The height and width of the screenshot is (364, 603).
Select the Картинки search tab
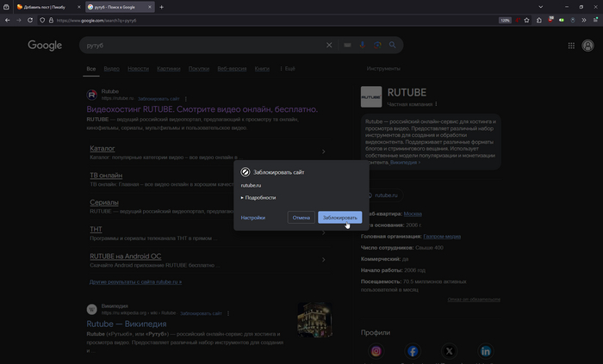(169, 69)
